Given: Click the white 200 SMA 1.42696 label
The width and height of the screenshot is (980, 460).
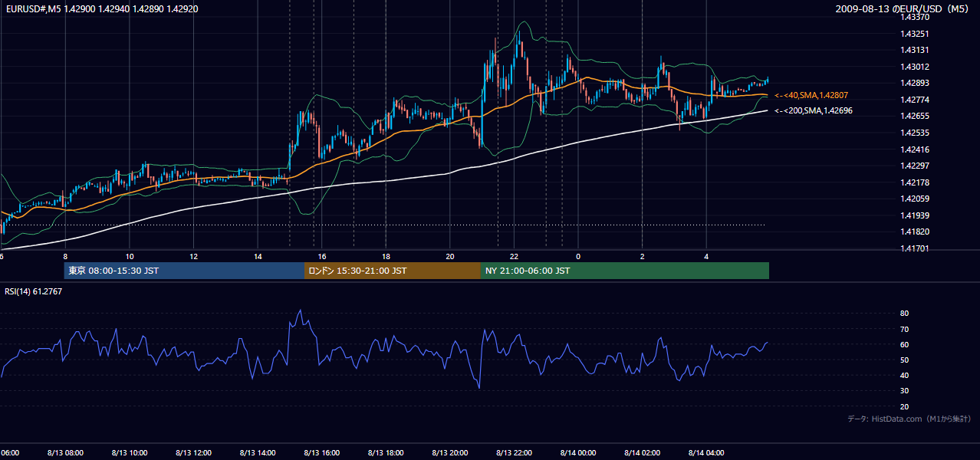Looking at the screenshot, I should [813, 110].
